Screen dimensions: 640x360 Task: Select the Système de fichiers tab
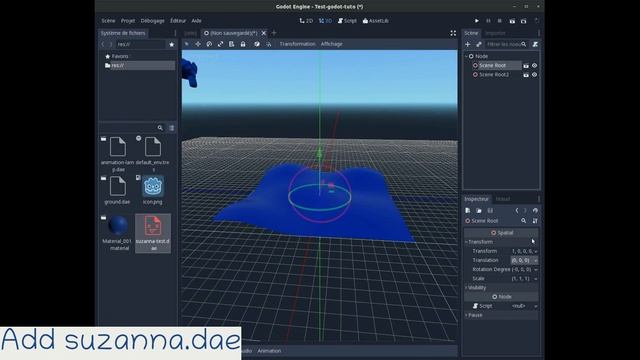coord(123,33)
